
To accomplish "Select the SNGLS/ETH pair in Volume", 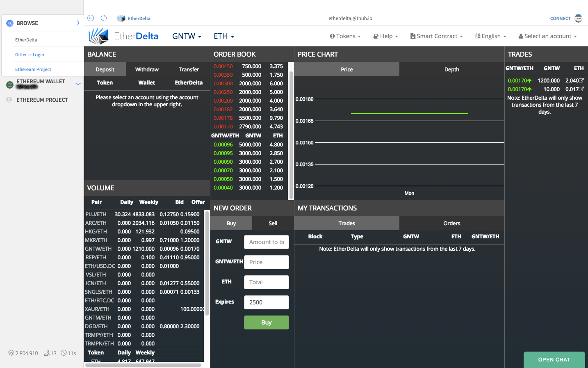I will coord(98,292).
